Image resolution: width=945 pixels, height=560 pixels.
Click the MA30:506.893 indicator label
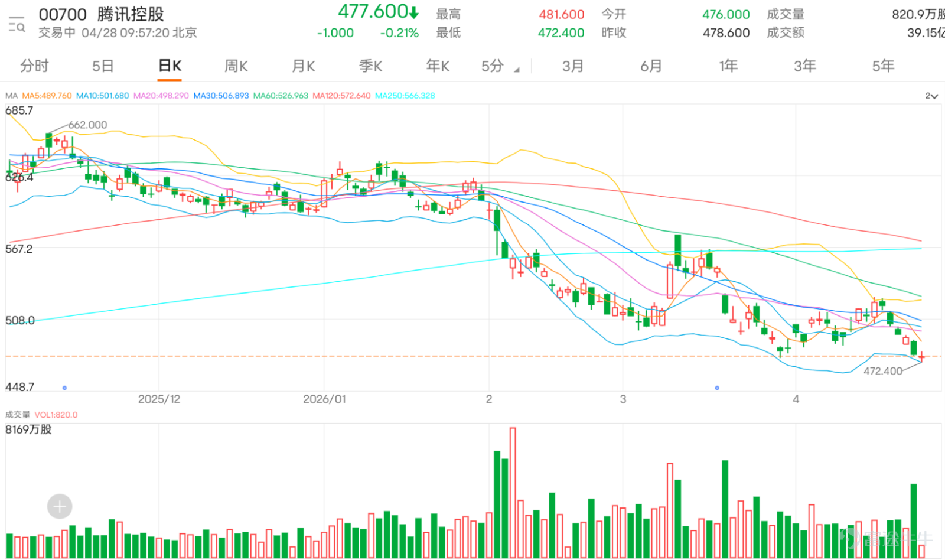tap(221, 96)
